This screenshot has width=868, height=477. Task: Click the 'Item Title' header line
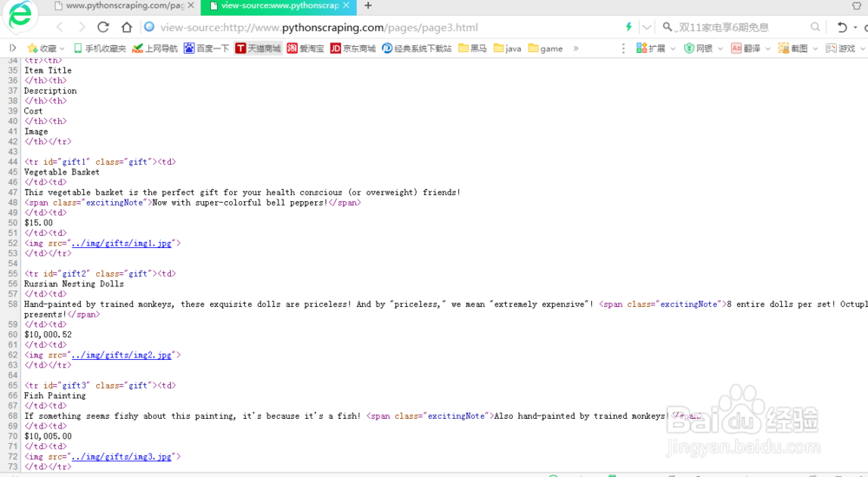(x=48, y=70)
